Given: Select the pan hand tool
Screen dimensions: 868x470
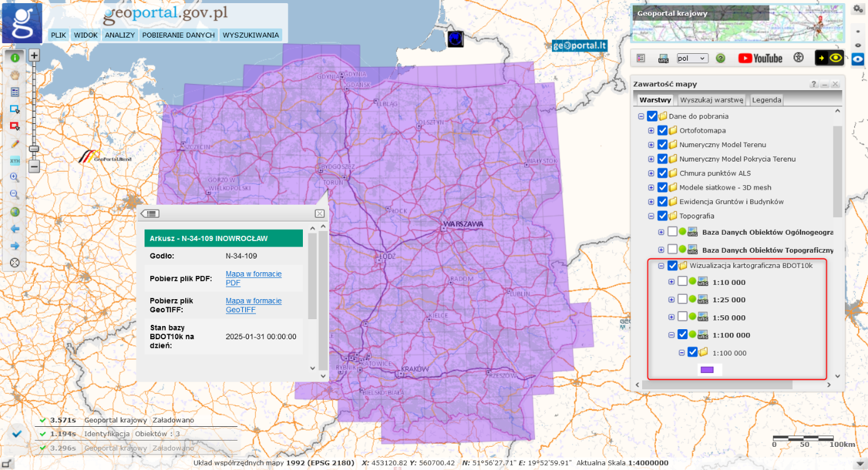Looking at the screenshot, I should point(15,74).
